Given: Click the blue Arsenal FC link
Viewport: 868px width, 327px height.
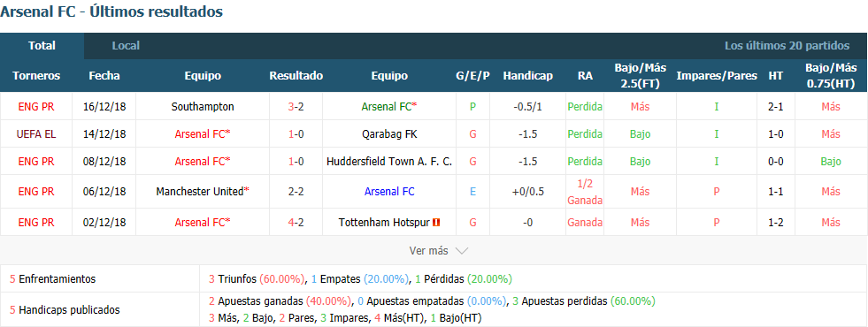Looking at the screenshot, I should pos(389,192).
